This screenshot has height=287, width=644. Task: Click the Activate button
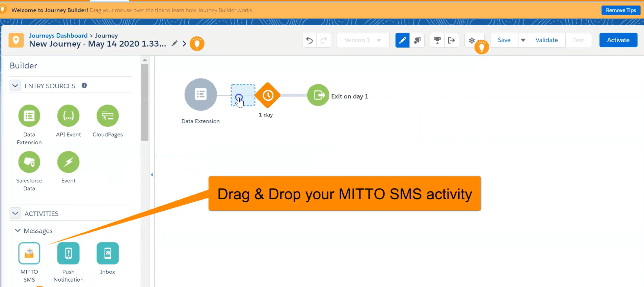[618, 40]
